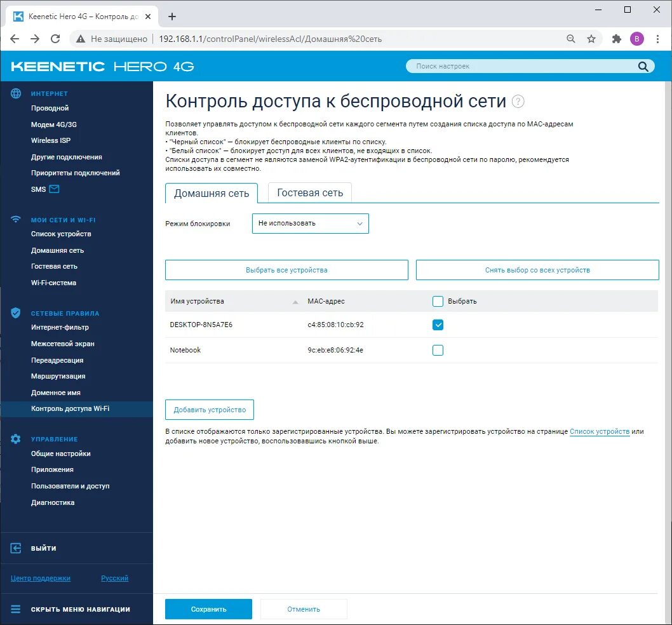672x625 pixels.
Task: Open Общие настройки sidebar item
Action: 60,454
